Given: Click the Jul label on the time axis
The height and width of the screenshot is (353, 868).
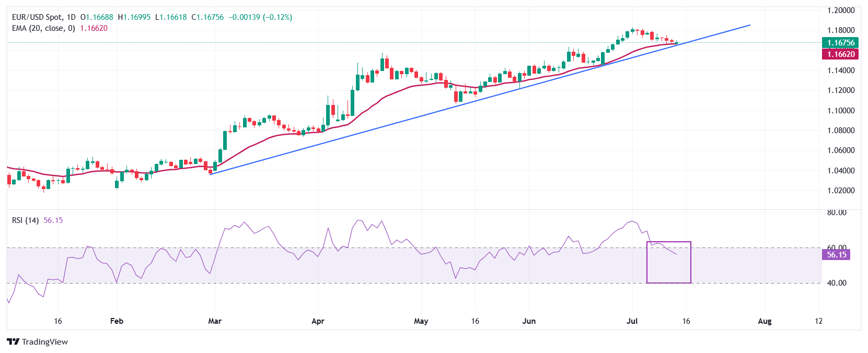Looking at the screenshot, I should click(632, 321).
